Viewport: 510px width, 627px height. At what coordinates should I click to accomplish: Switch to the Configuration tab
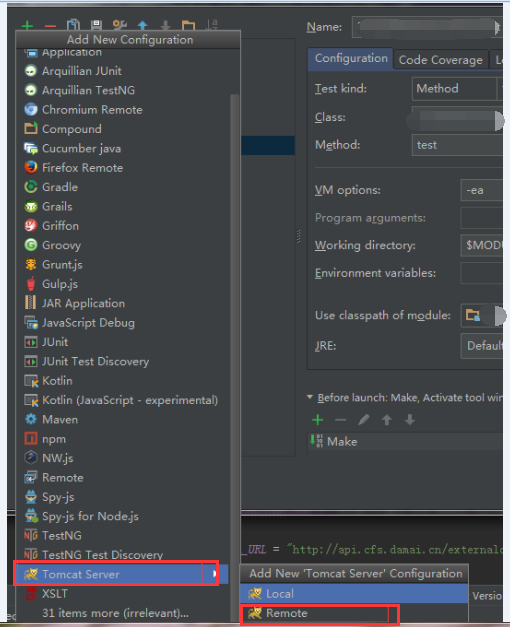[350, 59]
